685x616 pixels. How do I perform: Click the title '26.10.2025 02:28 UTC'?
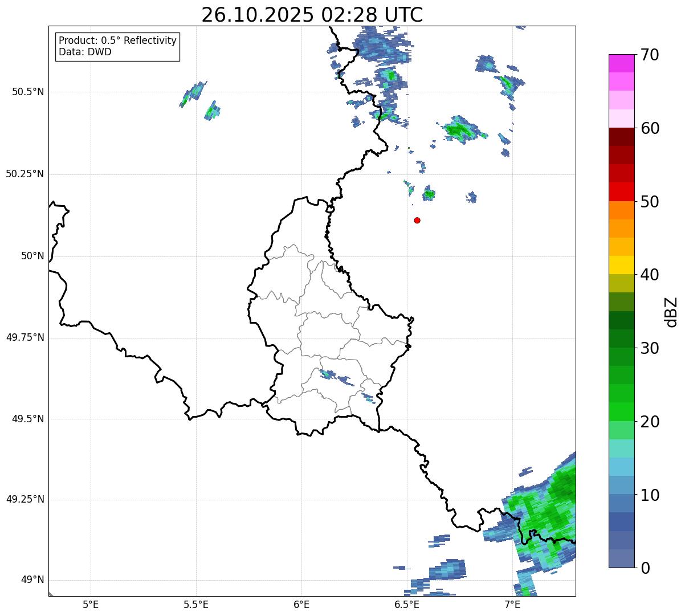[x=312, y=15]
